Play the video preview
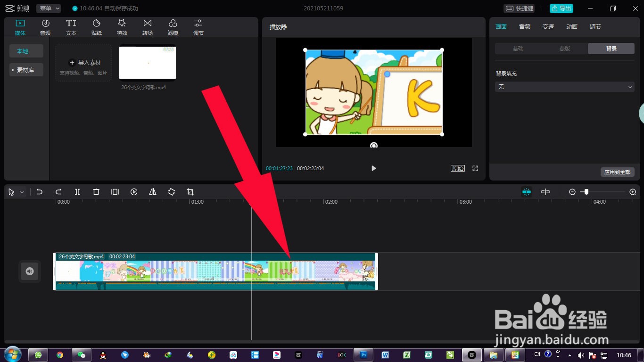This screenshot has width=644, height=362. (x=373, y=168)
